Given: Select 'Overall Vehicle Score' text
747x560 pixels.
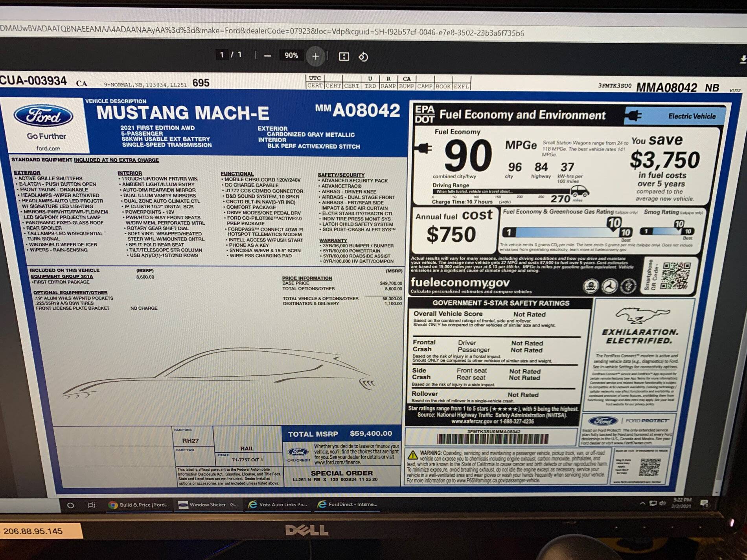Looking at the screenshot, I should pos(448,314).
